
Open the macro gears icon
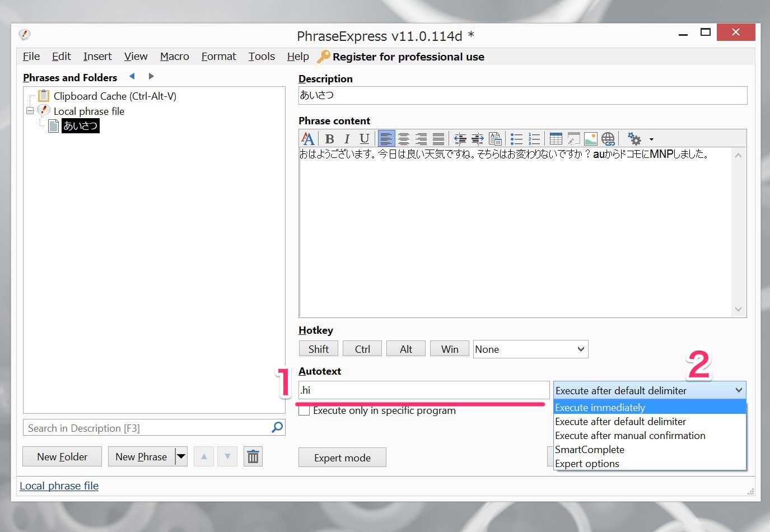tap(634, 138)
